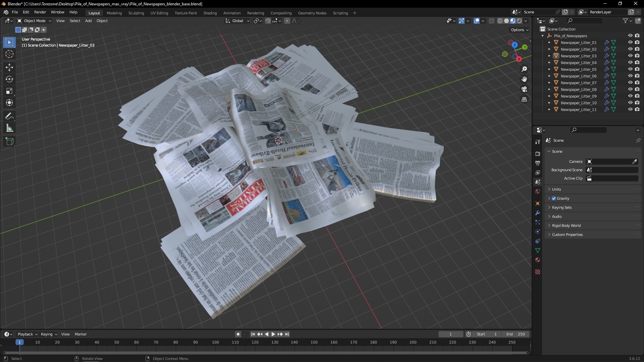This screenshot has width=644, height=362.
Task: Open the Modifiers properties tab
Action: [x=538, y=213]
